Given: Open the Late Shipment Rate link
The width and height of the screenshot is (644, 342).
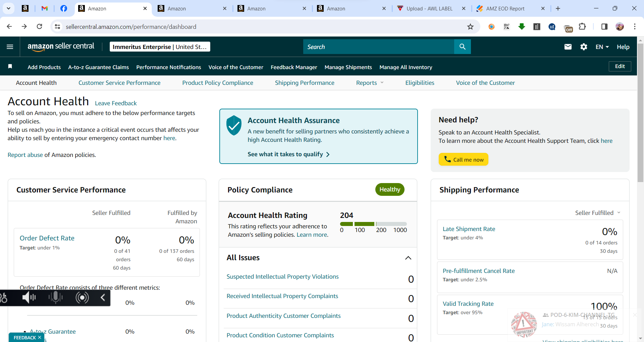Looking at the screenshot, I should pos(469,229).
